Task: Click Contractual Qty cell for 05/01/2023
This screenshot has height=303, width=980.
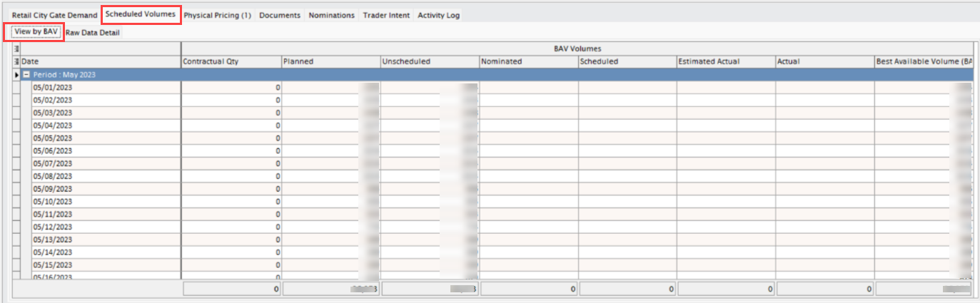Action: click(x=231, y=87)
